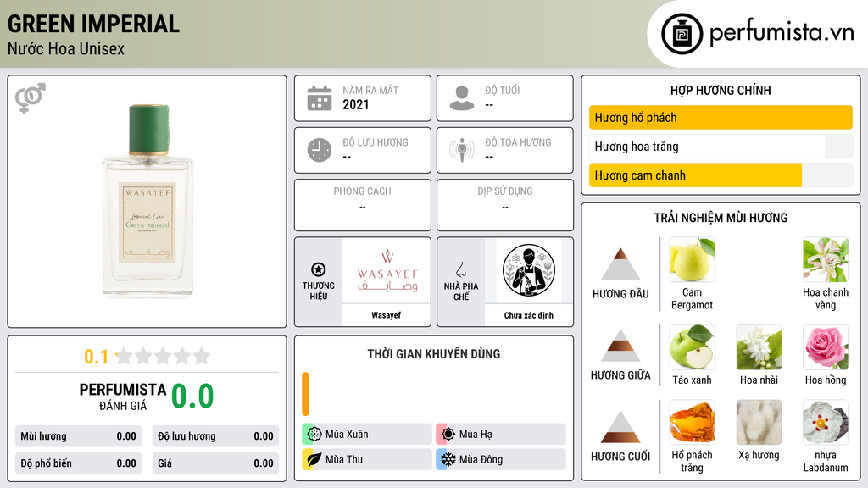Click the 0.1 rating number
This screenshot has height=488, width=868.
96,357
